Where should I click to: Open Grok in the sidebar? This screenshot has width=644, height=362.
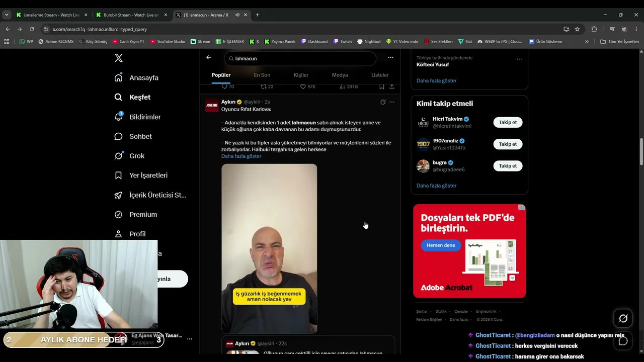point(129,156)
